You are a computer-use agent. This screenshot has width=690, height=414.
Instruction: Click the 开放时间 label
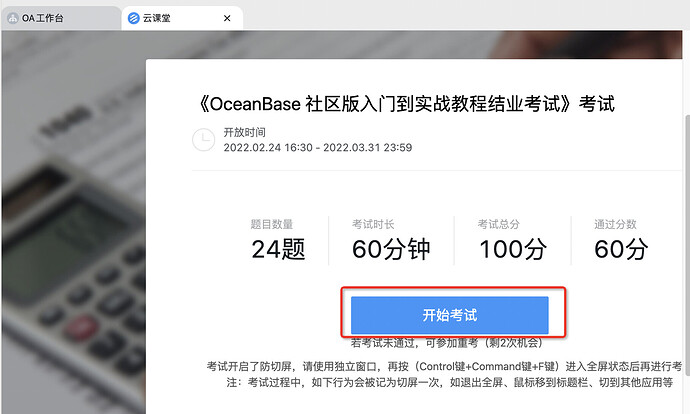[244, 132]
